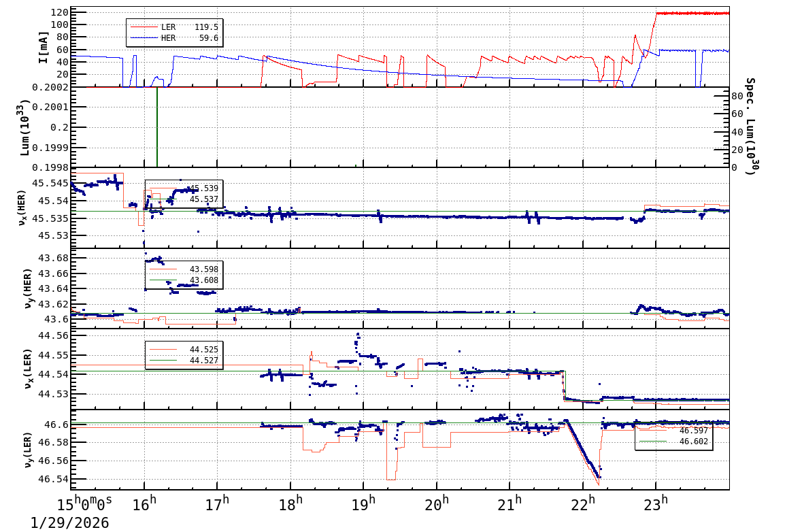This screenshot has width=785, height=532.
Task: Select the diagonal tune drift near 22h in νy(LER)
Action: click(582, 452)
